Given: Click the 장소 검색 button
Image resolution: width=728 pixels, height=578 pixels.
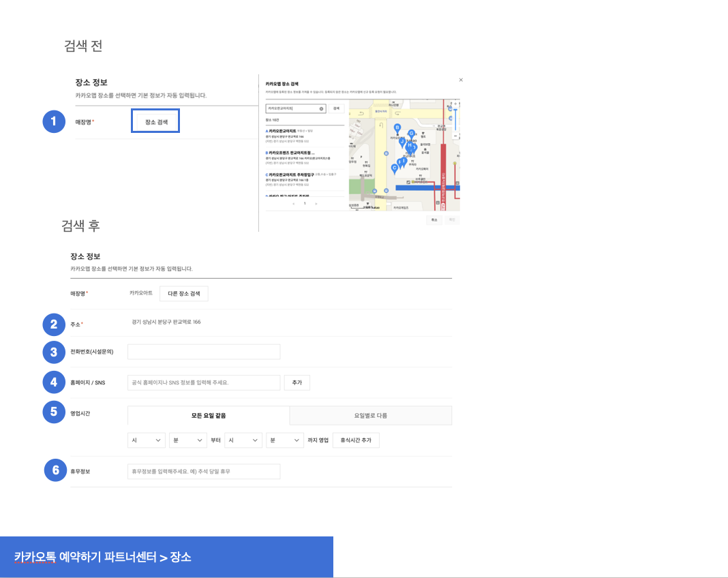Looking at the screenshot, I should (x=155, y=121).
